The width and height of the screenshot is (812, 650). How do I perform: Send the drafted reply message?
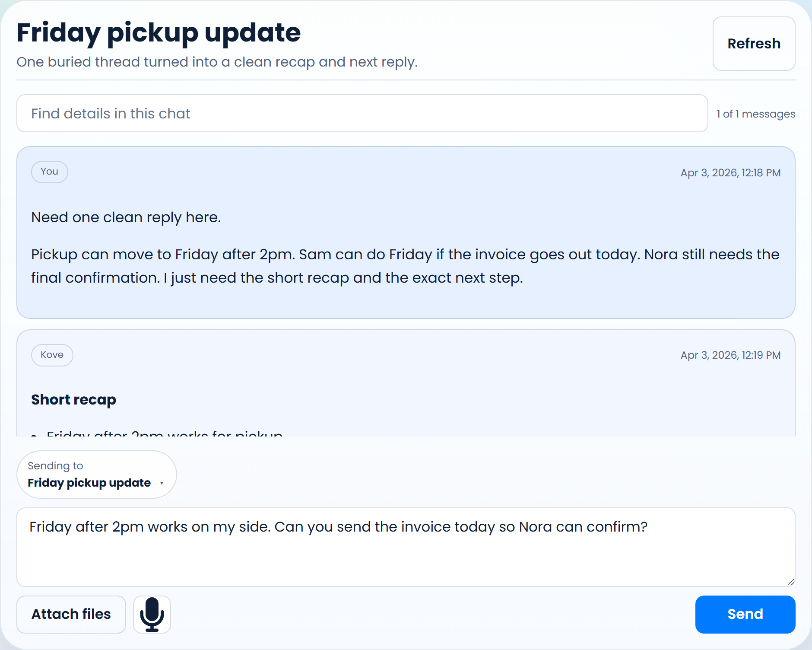pos(745,615)
